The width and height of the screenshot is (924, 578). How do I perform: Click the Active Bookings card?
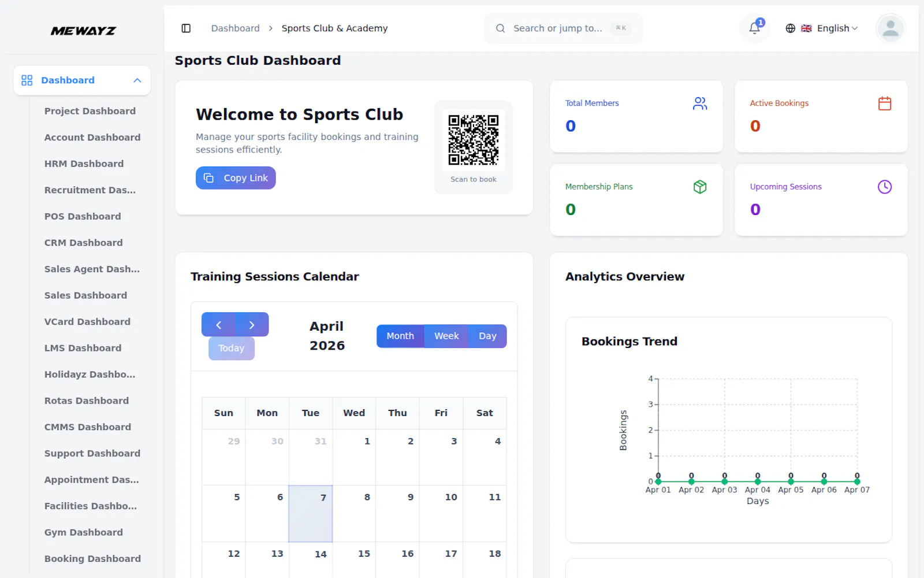coord(821,116)
